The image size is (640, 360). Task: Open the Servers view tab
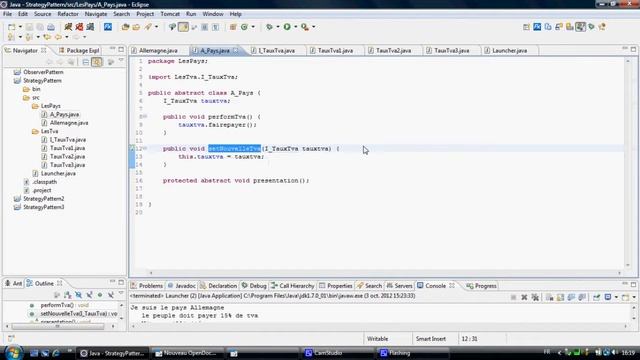[399, 286]
